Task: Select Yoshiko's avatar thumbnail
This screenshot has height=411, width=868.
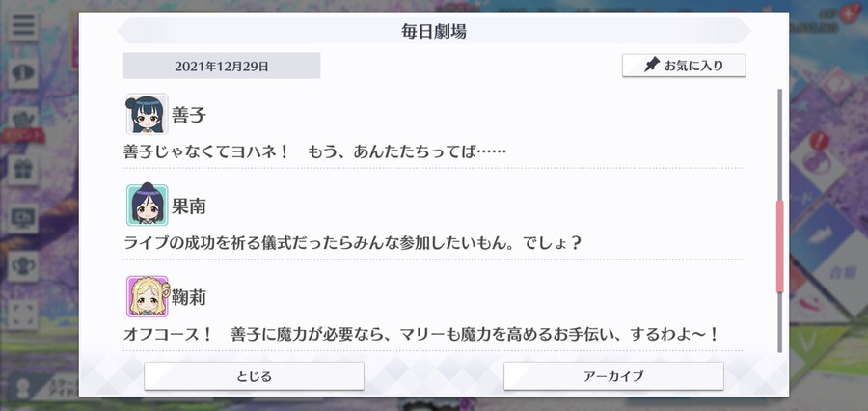Action: [x=147, y=114]
